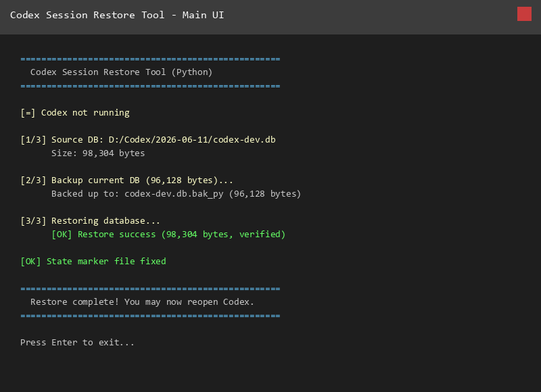Click the 'Restore complete! You may now reopen Codex.' line

[142, 302]
